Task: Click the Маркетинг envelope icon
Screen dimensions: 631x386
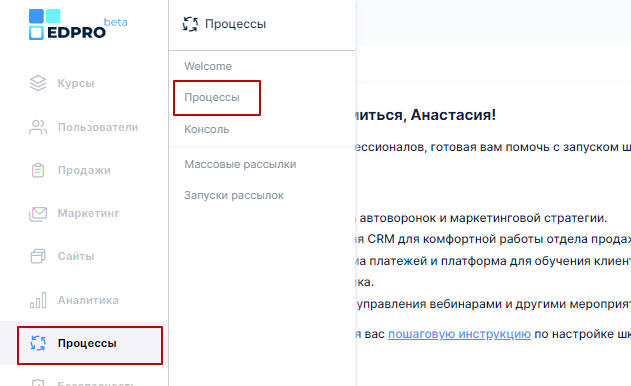Action: (x=38, y=213)
